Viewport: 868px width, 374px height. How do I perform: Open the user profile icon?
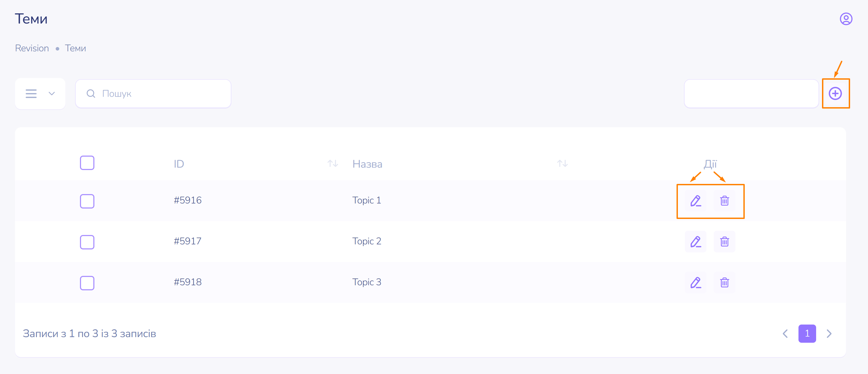click(x=846, y=19)
